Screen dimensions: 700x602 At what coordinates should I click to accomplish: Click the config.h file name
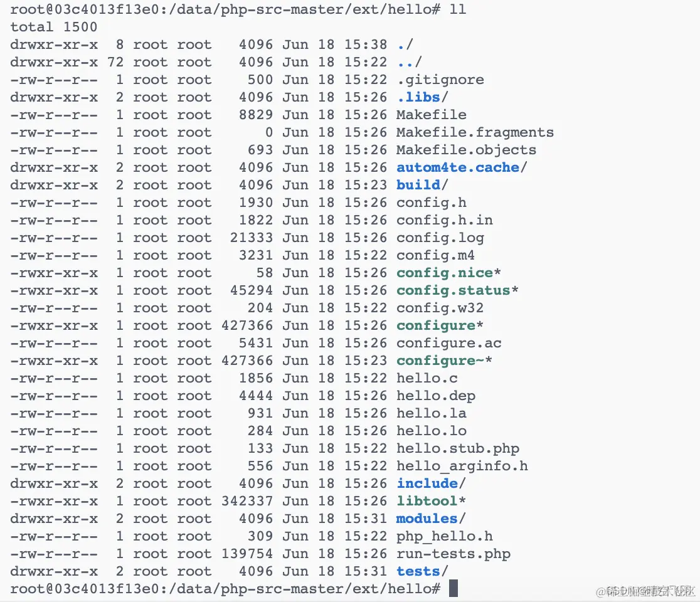[x=432, y=203]
